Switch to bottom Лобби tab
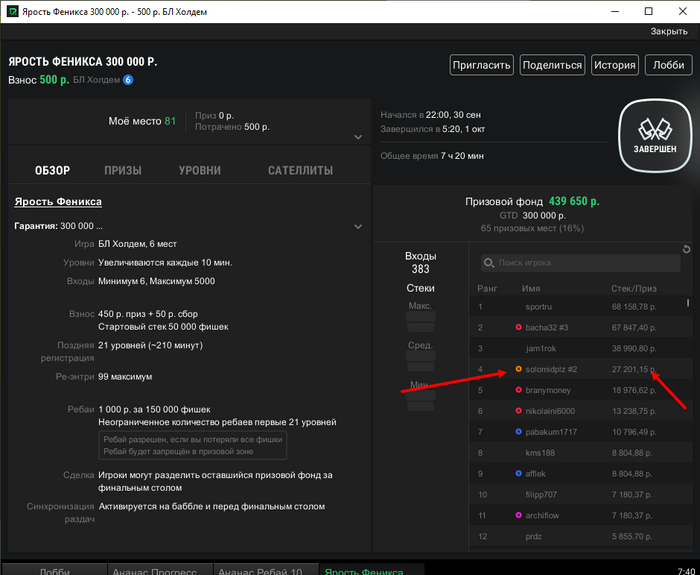 (x=54, y=570)
